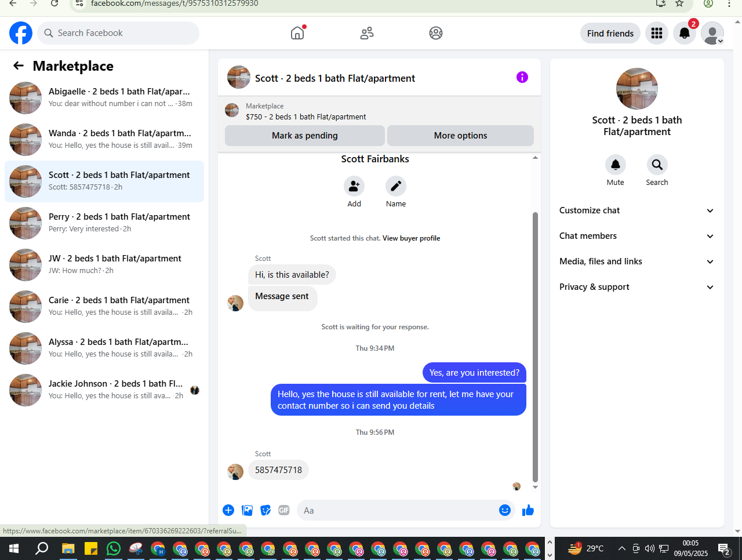Click the 'Hi, is this available?' message
Image resolution: width=742 pixels, height=560 pixels.
292,275
